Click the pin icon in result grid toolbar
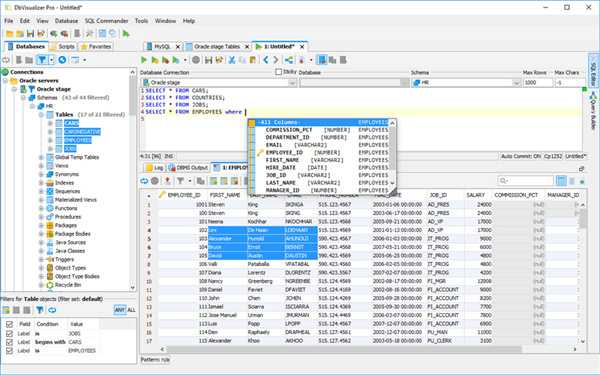This screenshot has height=375, width=600. pyautogui.click(x=167, y=181)
